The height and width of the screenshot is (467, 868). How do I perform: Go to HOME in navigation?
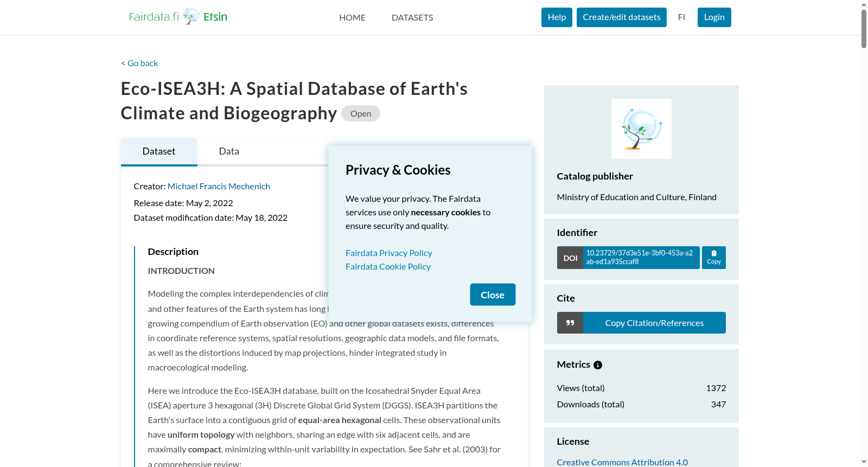pyautogui.click(x=352, y=17)
